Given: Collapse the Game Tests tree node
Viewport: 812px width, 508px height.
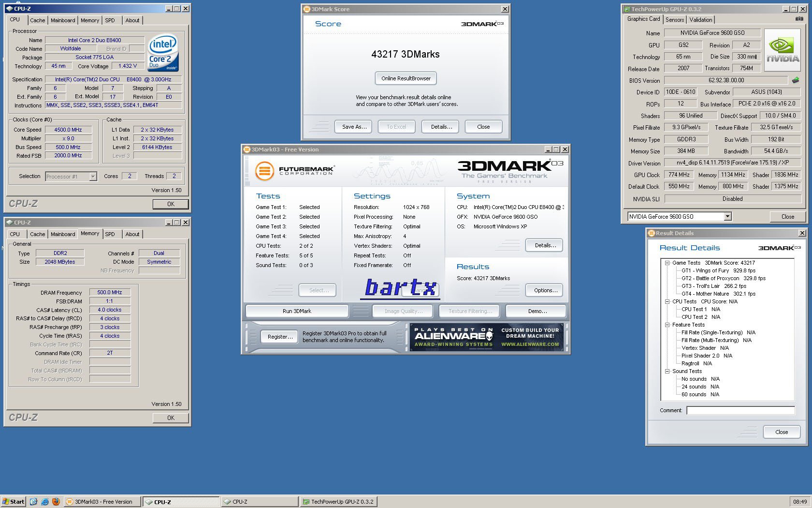Looking at the screenshot, I should point(667,263).
